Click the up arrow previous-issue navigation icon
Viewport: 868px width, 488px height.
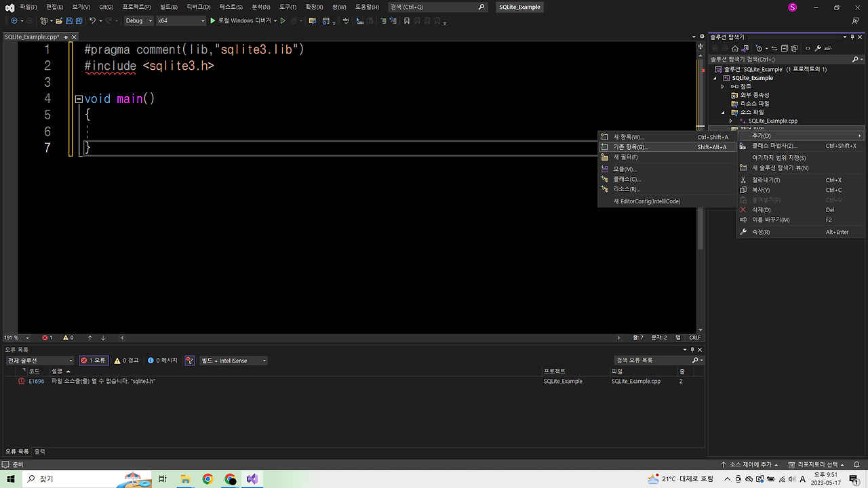coord(90,338)
